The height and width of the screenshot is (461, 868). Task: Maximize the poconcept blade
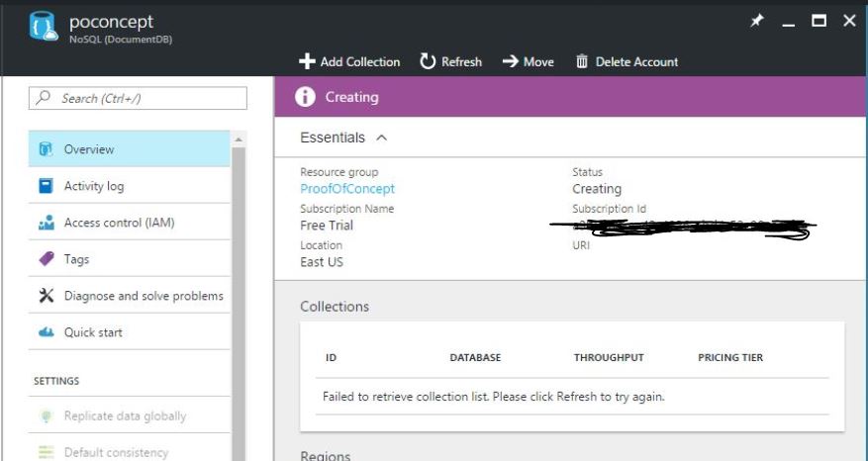[819, 21]
